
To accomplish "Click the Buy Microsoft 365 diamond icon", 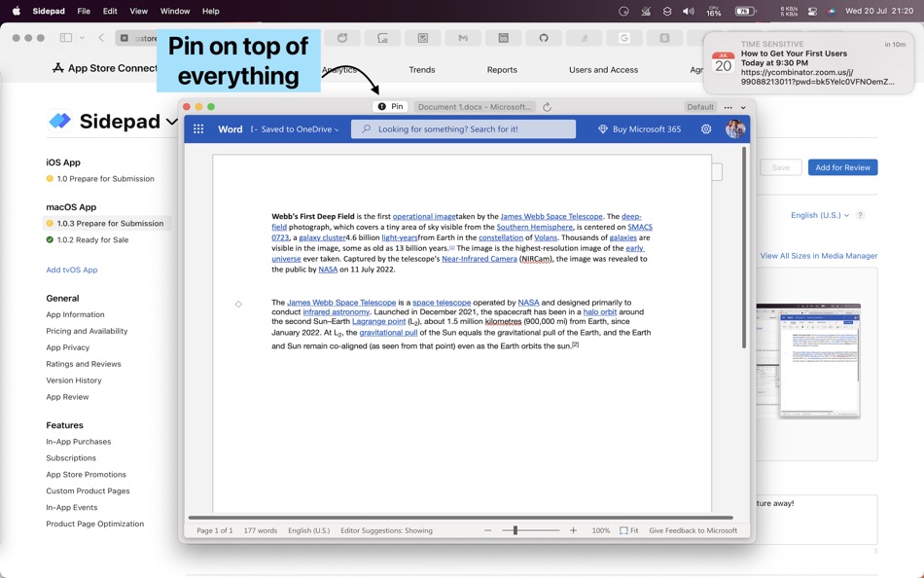I will [x=602, y=129].
